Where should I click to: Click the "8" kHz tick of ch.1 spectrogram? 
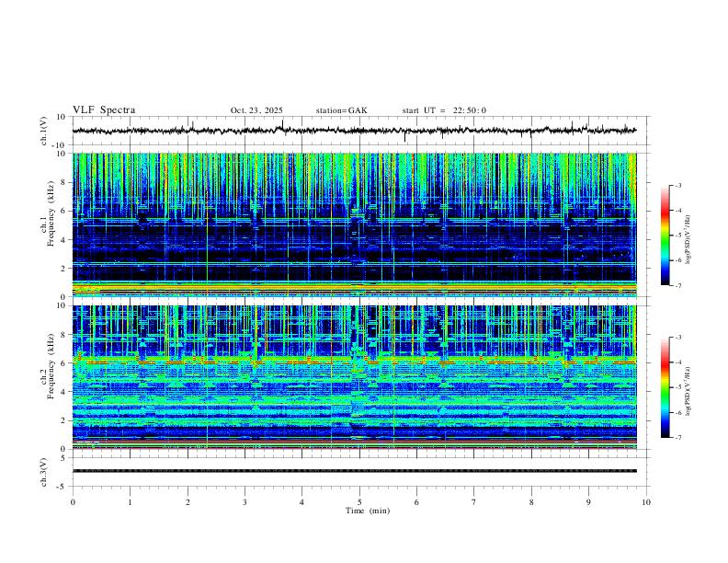tap(64, 182)
